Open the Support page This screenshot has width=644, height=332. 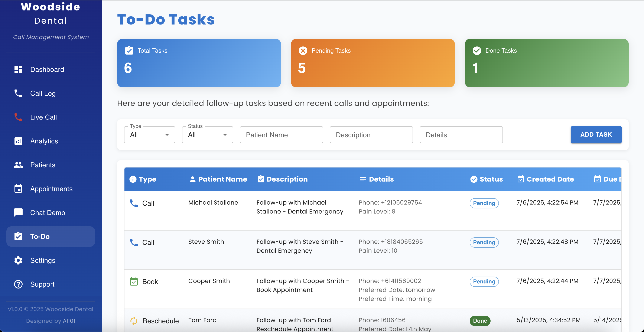tap(51, 284)
